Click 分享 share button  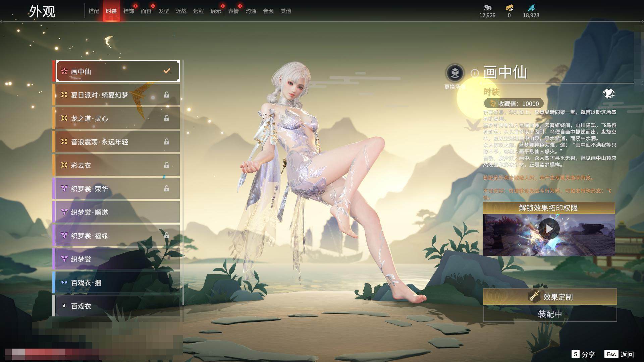[x=584, y=354]
